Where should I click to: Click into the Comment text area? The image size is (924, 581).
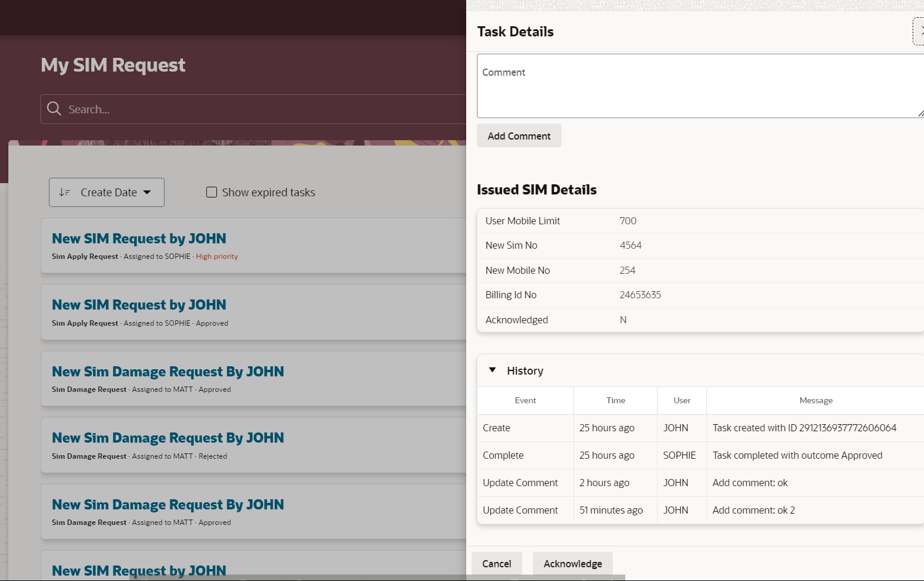pyautogui.click(x=700, y=86)
